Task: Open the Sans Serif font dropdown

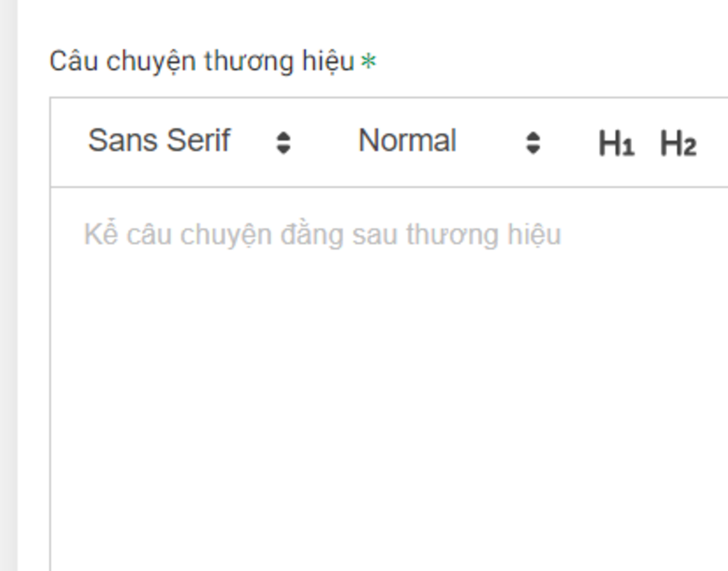Action: pyautogui.click(x=188, y=142)
